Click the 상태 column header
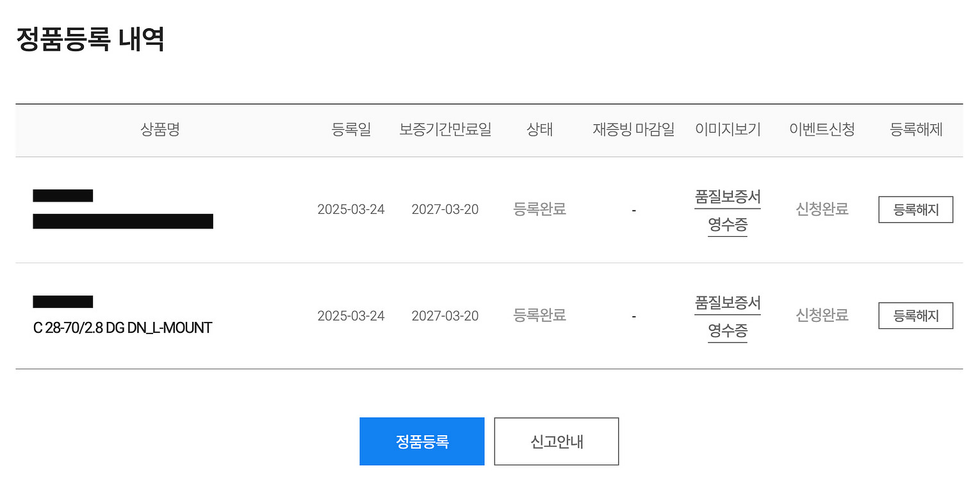The height and width of the screenshot is (480, 980). click(539, 130)
